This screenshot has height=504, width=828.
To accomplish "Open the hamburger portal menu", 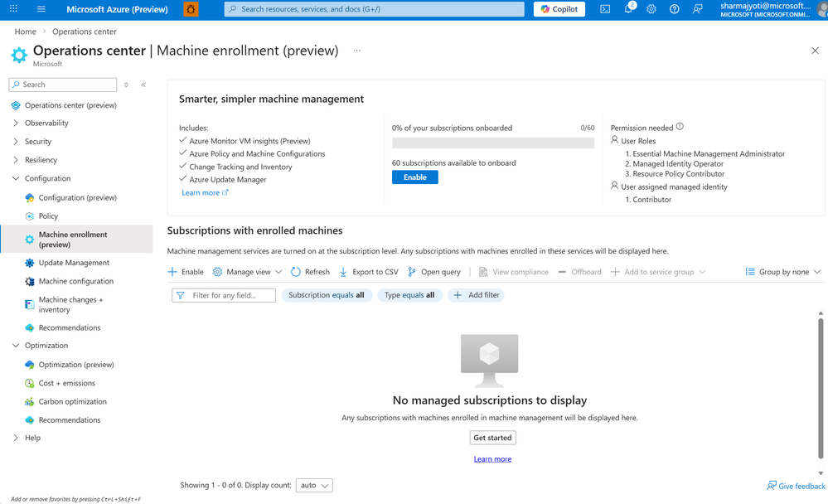I will [41, 9].
